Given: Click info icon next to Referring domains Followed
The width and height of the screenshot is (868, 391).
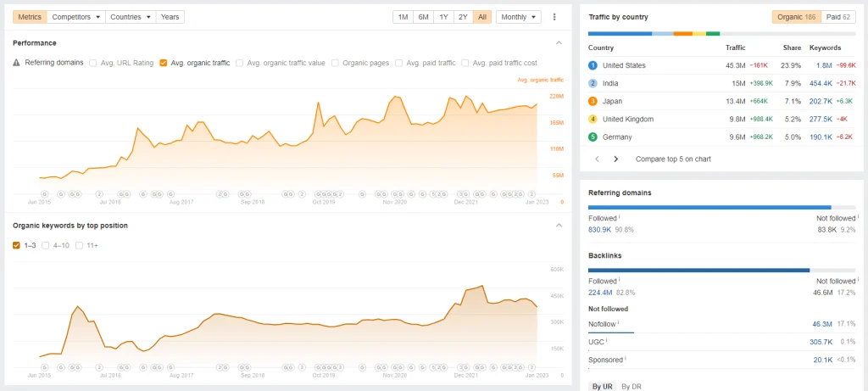Looking at the screenshot, I should pos(619,217).
